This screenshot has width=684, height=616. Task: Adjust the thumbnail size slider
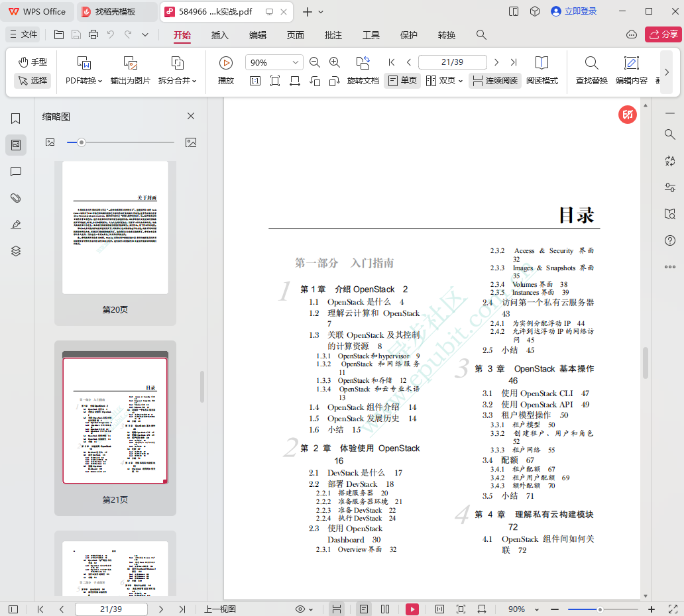coord(82,142)
